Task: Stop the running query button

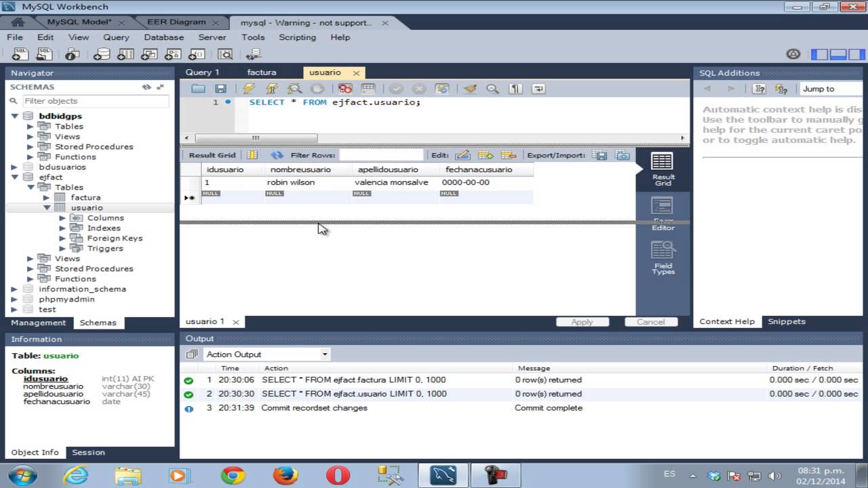Action: pos(317,89)
